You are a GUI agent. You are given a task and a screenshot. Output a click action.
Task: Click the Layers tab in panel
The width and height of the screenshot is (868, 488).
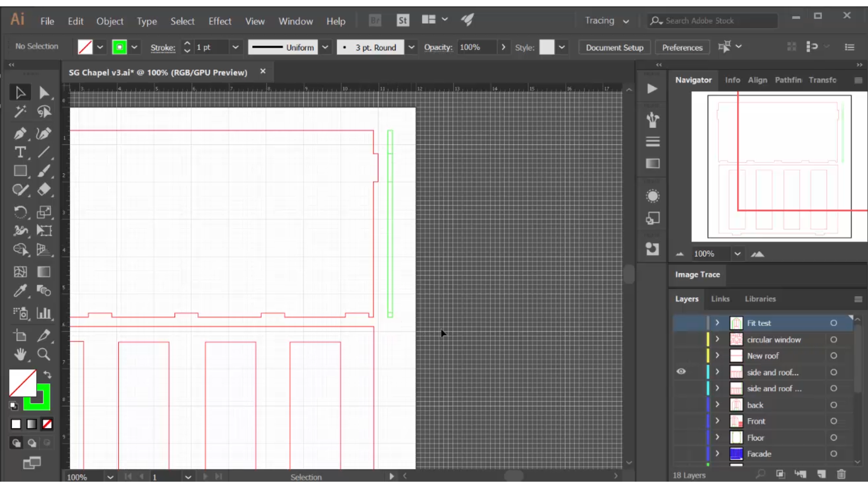[687, 299]
